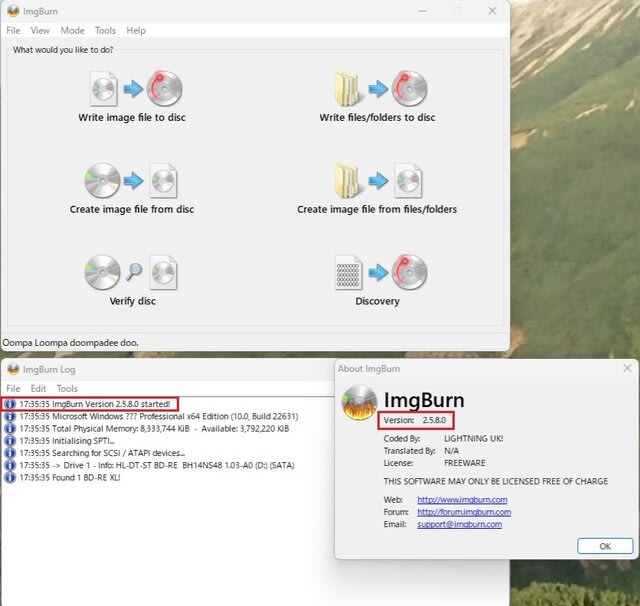Open the Help menu
Viewport: 640px width, 606px height.
coord(136,31)
